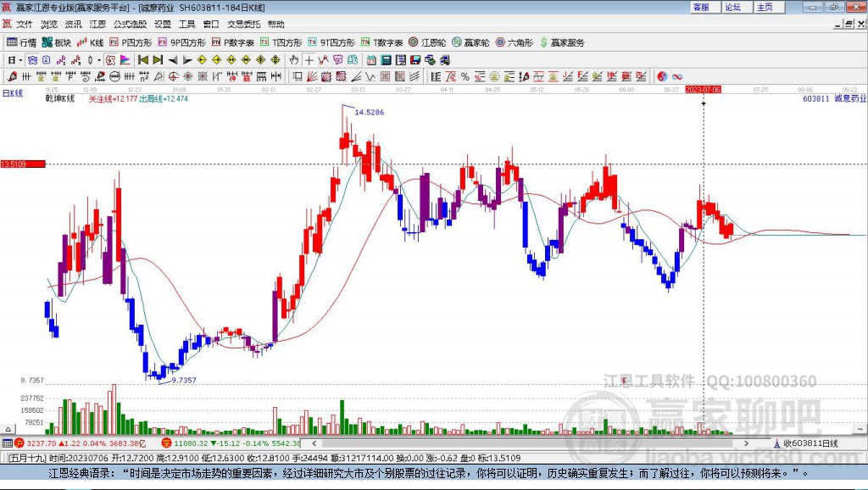Screen dimensions: 868x490
Task: Open the 赢家轮 wheel tool
Action: [x=470, y=42]
